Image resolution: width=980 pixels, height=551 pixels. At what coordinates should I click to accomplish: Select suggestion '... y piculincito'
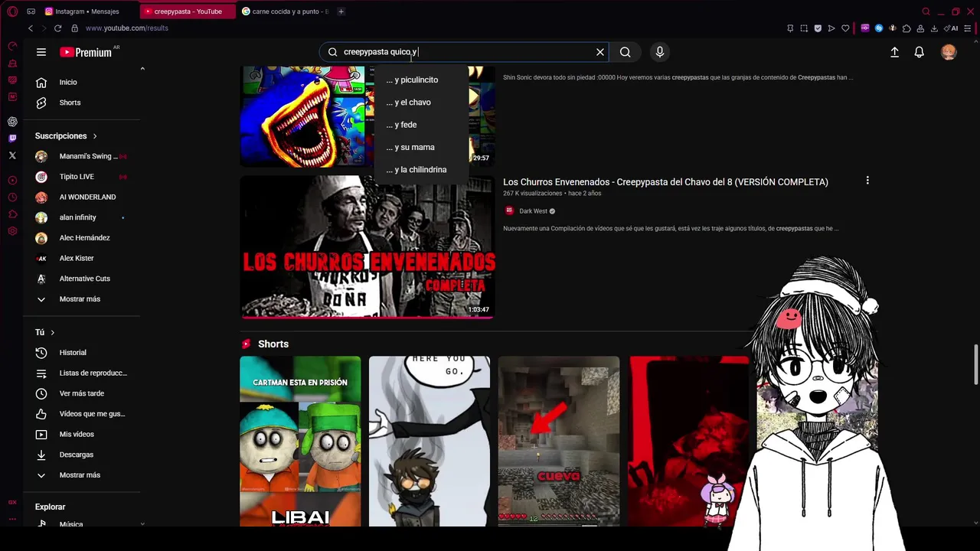pos(421,80)
